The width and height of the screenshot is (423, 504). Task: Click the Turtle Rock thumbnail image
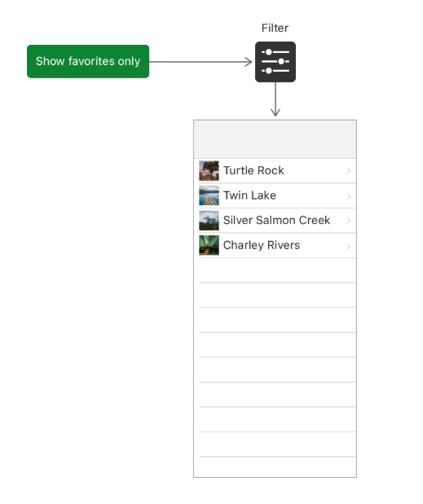pos(209,171)
